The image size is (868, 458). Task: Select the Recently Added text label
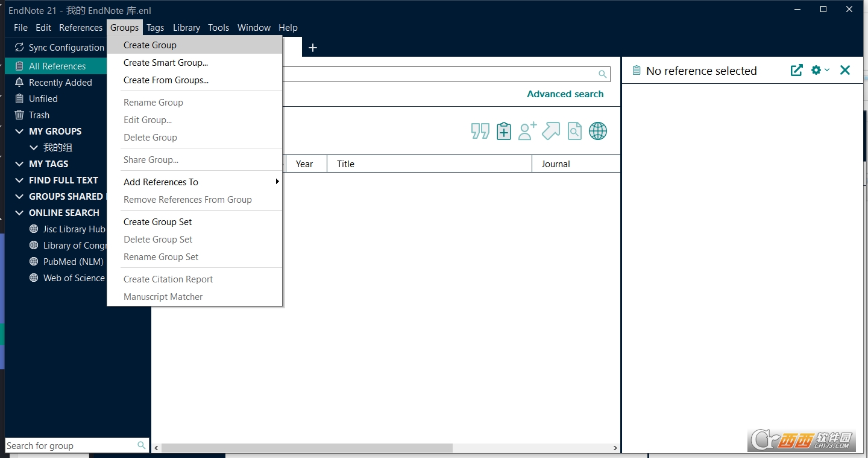click(60, 83)
